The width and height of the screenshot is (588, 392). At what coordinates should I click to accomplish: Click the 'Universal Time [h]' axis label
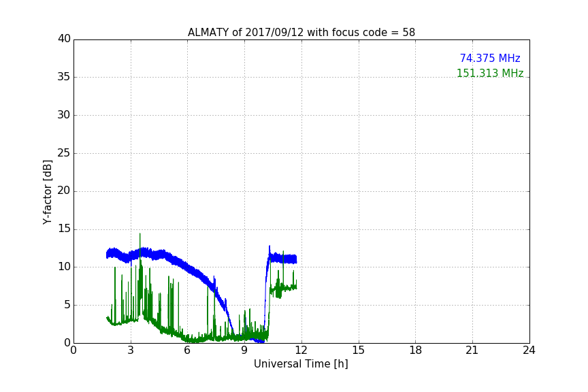tap(301, 364)
